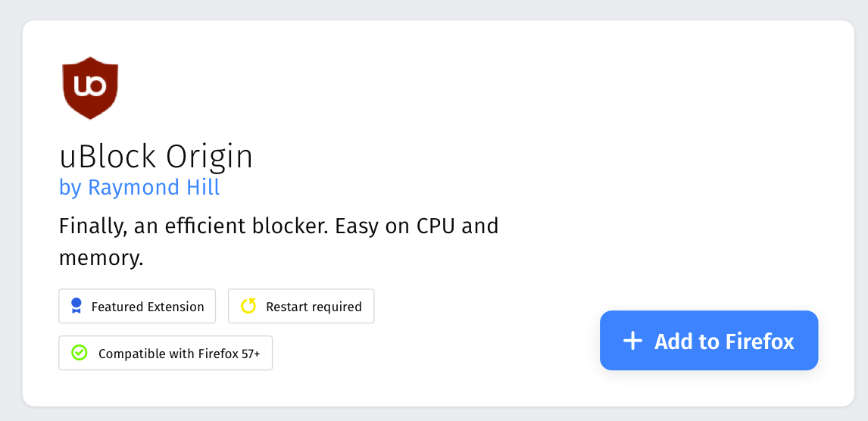Viewport: 868px width, 421px height.
Task: Click the yellow circular restart arrow icon
Action: pyautogui.click(x=248, y=306)
